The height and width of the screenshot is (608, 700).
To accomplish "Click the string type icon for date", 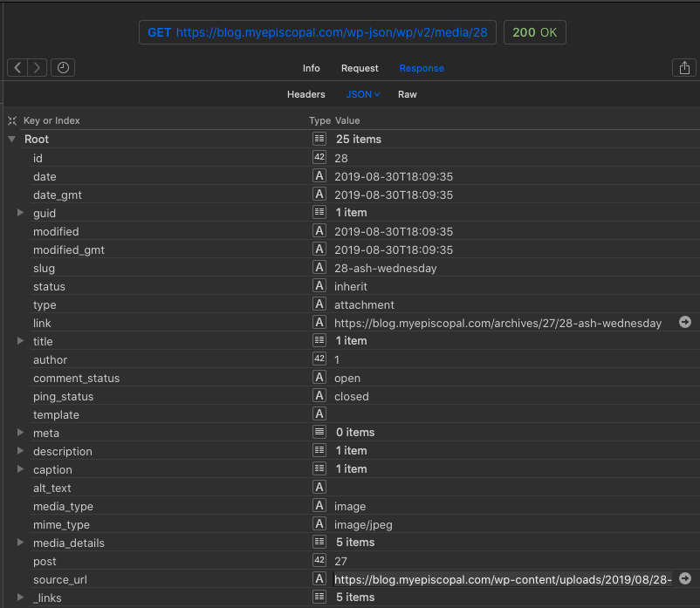I will tap(319, 175).
